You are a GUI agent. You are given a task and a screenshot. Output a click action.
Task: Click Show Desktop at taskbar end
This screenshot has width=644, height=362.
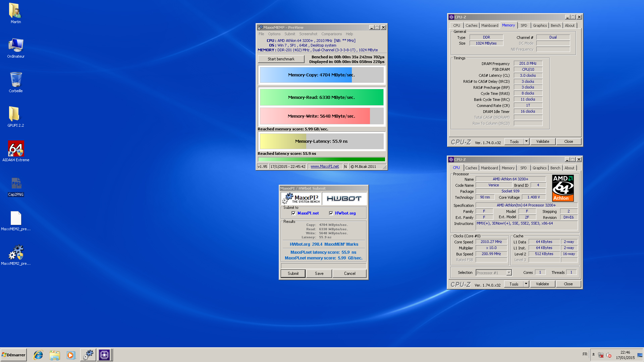pyautogui.click(x=640, y=355)
